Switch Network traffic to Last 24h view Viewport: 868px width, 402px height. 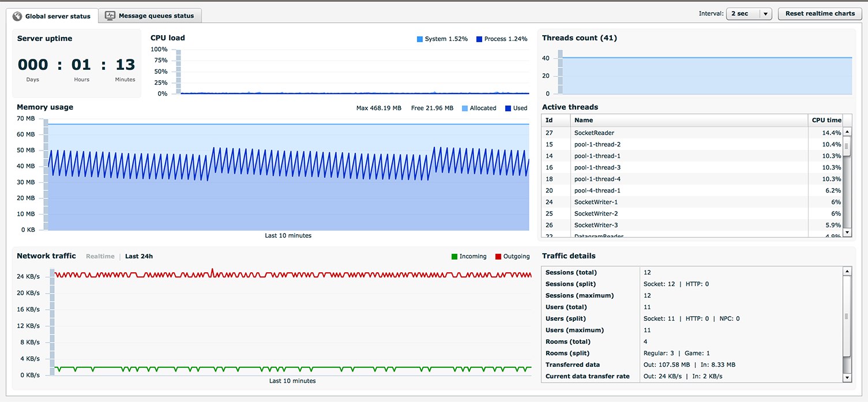tap(139, 256)
